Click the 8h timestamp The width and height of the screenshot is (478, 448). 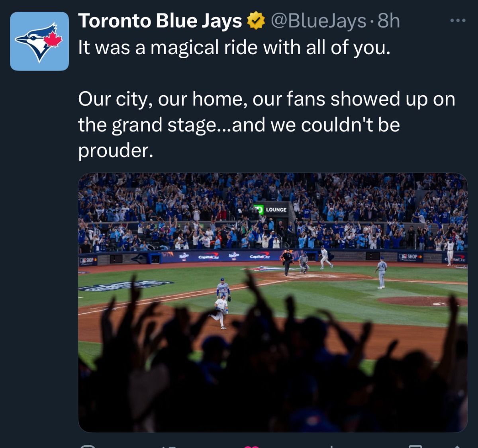(x=388, y=21)
